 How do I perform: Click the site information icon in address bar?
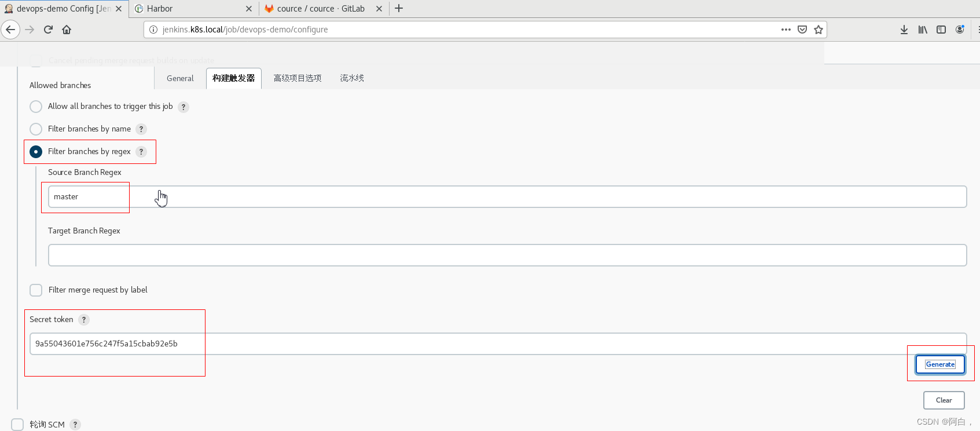[x=153, y=30]
